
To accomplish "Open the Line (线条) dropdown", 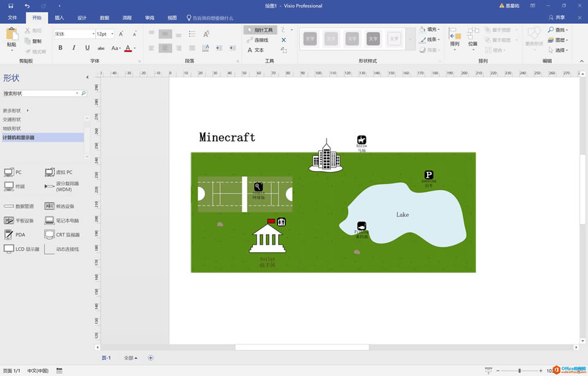I will pos(430,39).
